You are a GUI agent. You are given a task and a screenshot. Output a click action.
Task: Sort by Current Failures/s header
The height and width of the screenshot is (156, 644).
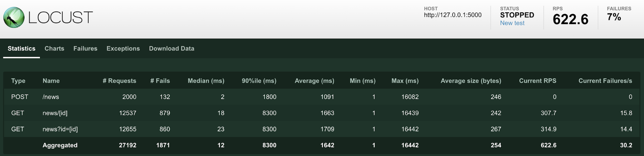point(605,81)
